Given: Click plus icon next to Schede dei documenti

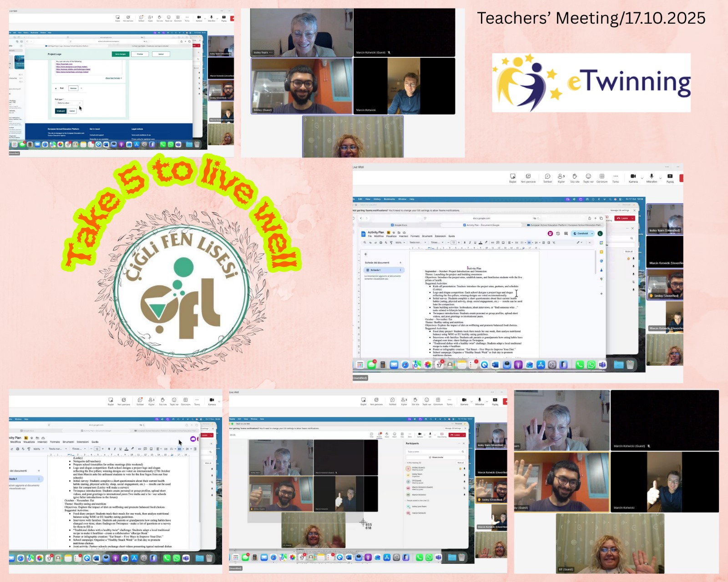Looking at the screenshot, I should [x=400, y=262].
